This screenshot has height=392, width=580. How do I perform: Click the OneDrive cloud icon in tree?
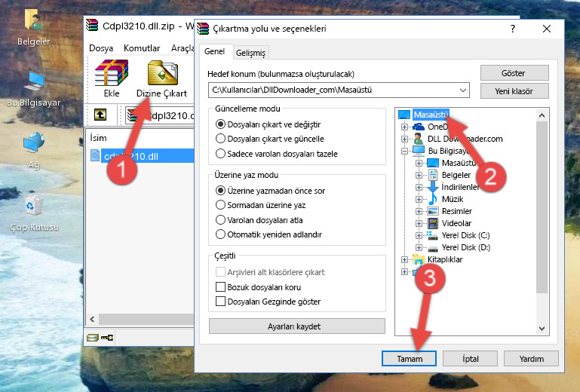pos(419,127)
